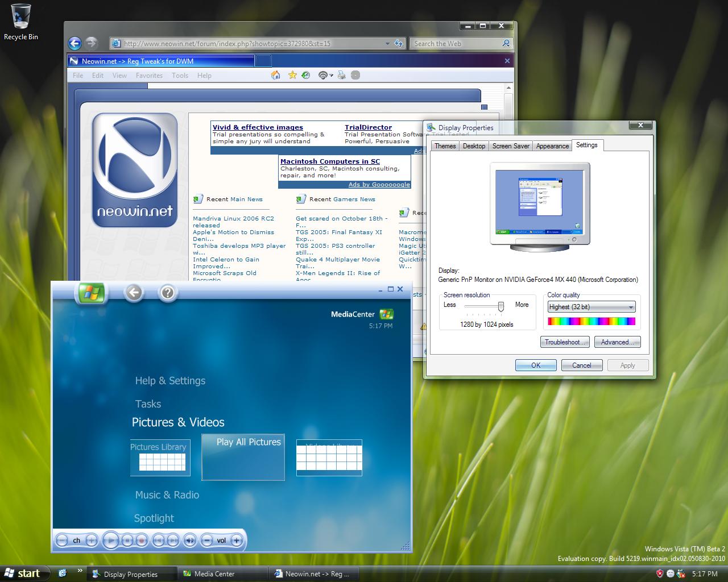728x582 pixels.
Task: Click the Home icon in browser toolbar
Action: [x=276, y=75]
